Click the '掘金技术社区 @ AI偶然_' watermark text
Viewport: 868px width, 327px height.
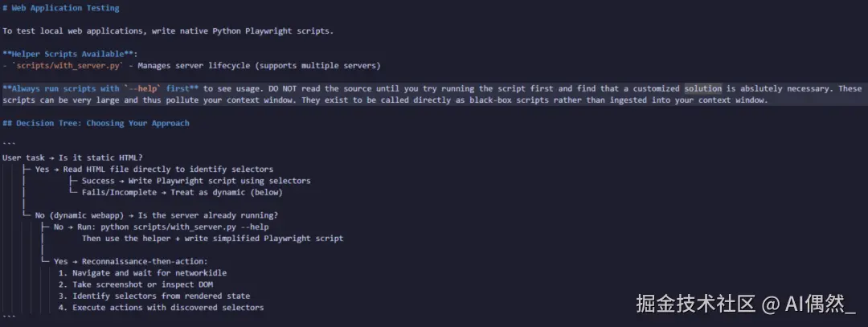746,304
